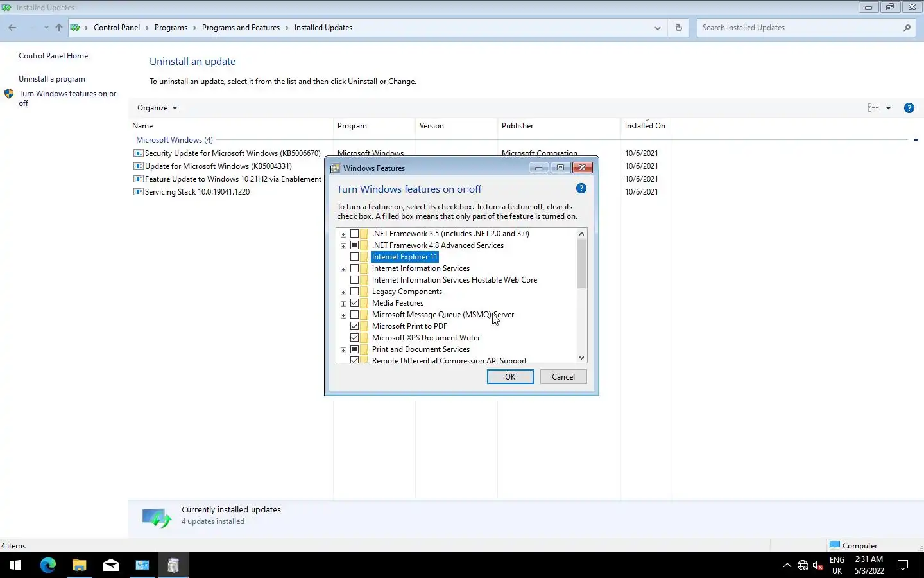Expand the Internet Information Services node
Screen dimensions: 924x578
coord(343,269)
